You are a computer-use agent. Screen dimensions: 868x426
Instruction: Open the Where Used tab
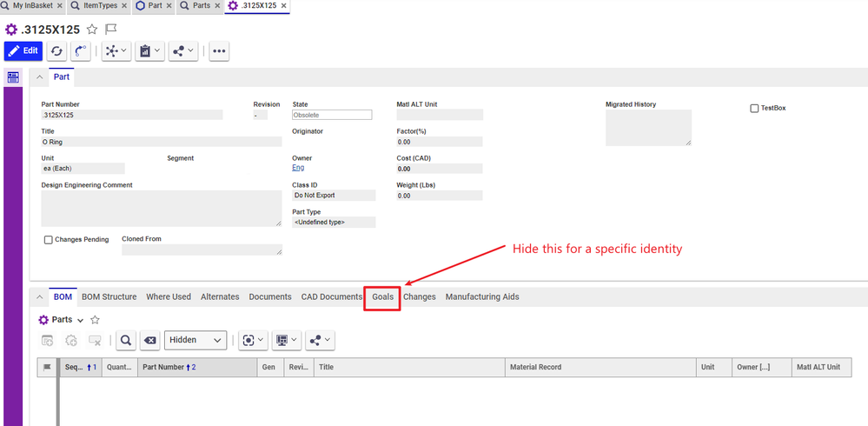pos(169,296)
